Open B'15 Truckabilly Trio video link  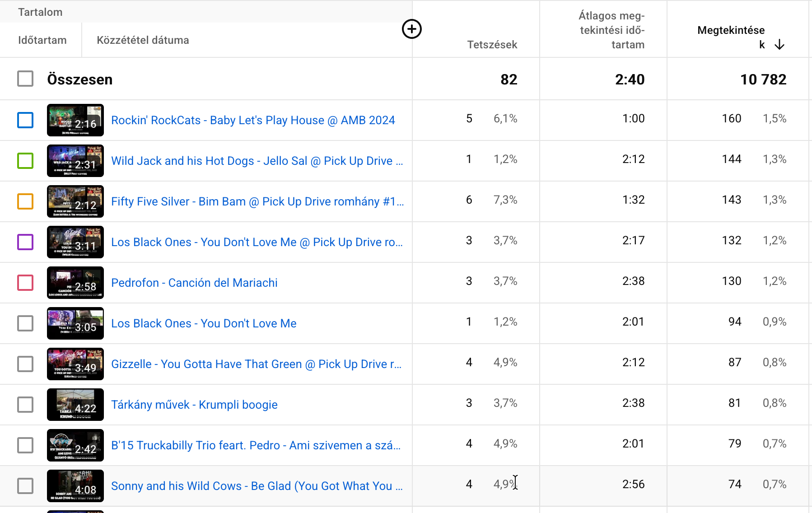tap(256, 445)
